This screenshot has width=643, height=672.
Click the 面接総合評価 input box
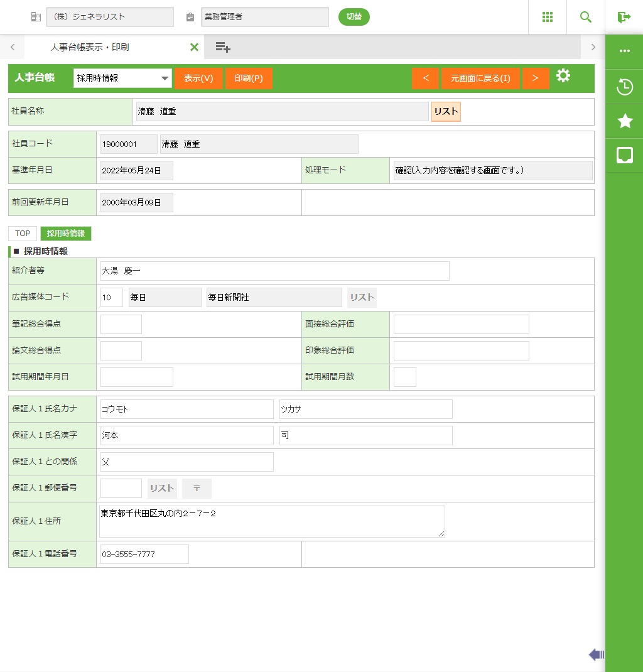(462, 325)
